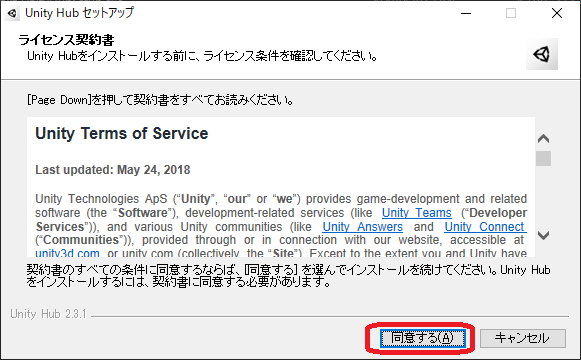Click the scrollbar up arrow
581x360 pixels.
tap(543, 139)
